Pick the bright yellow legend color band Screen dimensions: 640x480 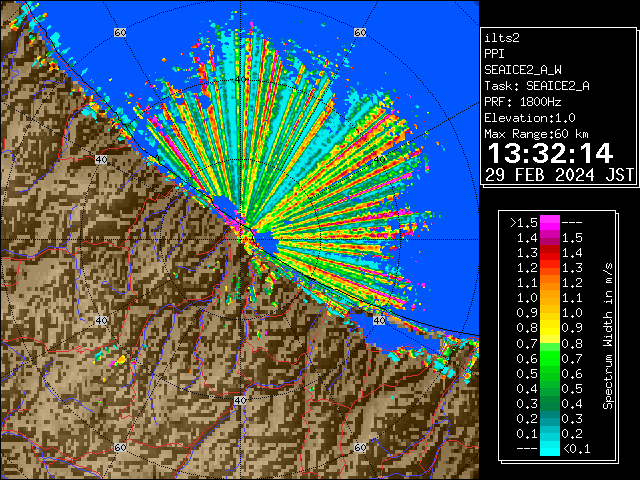pos(550,328)
